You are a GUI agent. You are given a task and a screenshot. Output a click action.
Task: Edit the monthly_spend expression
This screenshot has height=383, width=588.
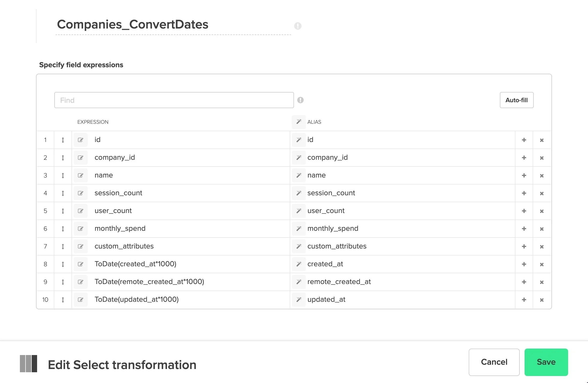point(80,228)
